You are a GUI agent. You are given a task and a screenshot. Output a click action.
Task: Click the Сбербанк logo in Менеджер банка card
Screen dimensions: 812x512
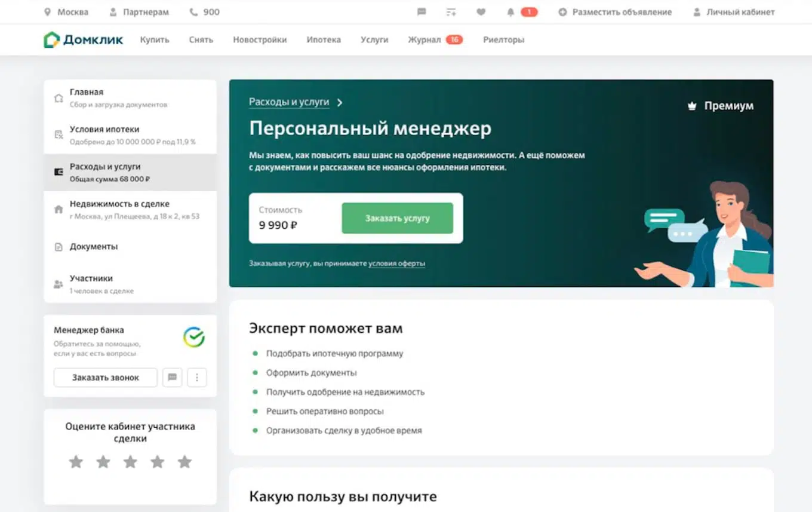194,337
